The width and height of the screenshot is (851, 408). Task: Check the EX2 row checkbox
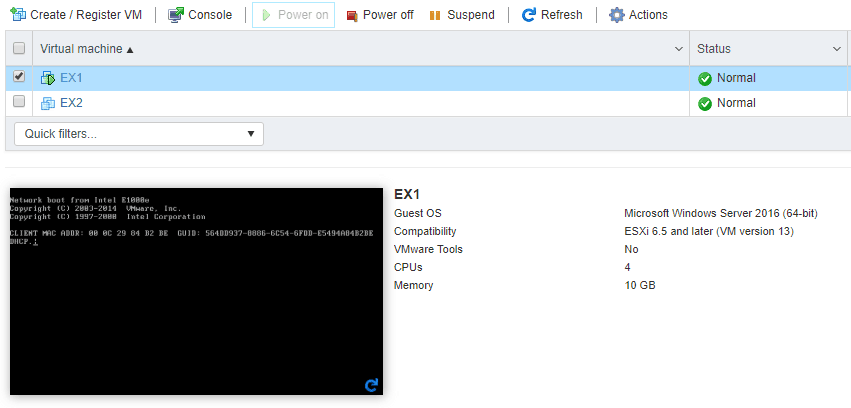tap(19, 101)
